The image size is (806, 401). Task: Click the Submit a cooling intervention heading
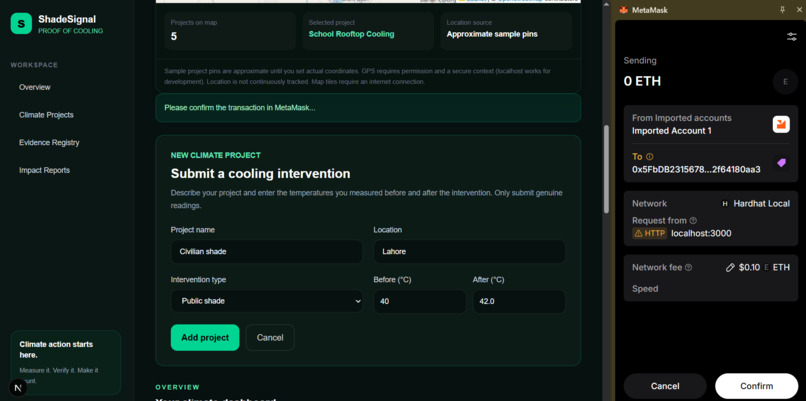260,174
